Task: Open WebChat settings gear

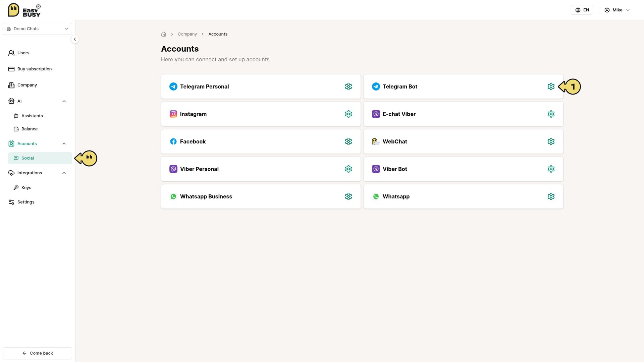Action: pos(551,141)
